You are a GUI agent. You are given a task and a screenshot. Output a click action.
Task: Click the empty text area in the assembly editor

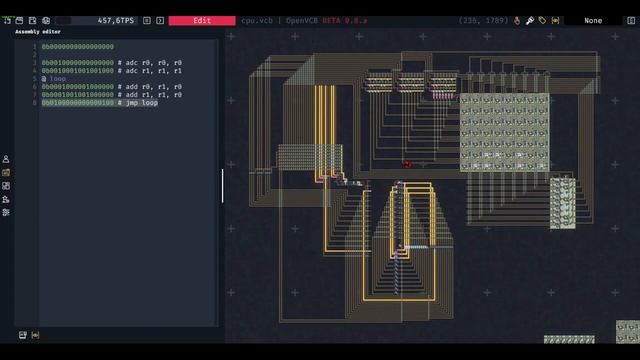pyautogui.click(x=127, y=216)
